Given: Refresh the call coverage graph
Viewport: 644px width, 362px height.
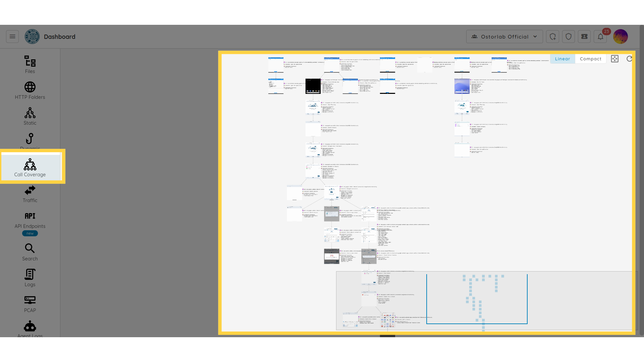Looking at the screenshot, I should pyautogui.click(x=629, y=59).
